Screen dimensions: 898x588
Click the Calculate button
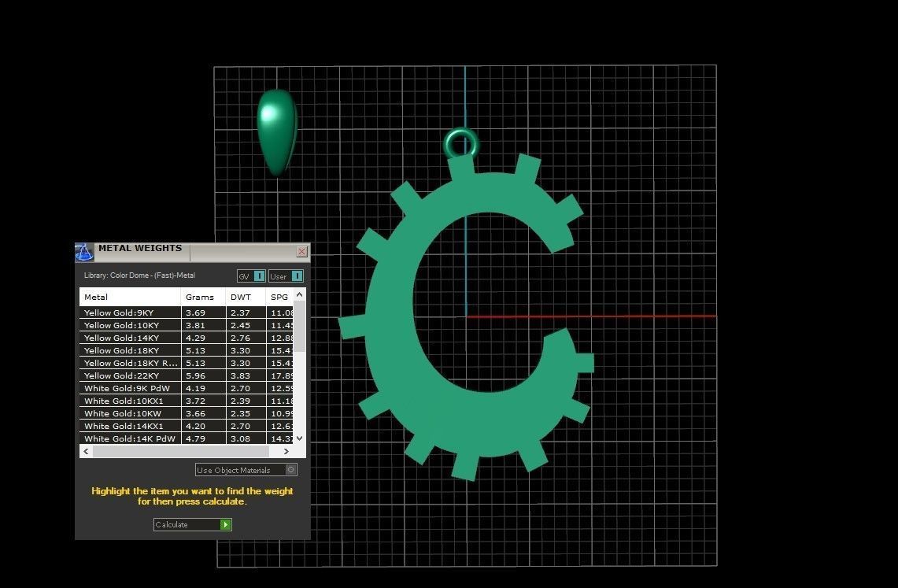click(192, 524)
